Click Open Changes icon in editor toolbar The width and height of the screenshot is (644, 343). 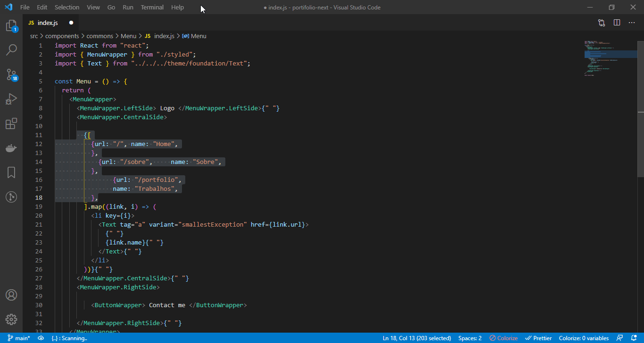[x=602, y=23]
